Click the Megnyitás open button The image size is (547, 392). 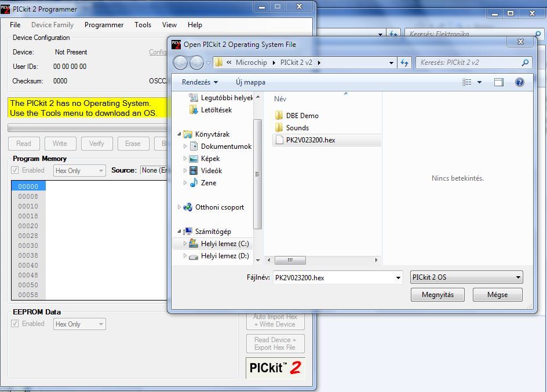[437, 295]
